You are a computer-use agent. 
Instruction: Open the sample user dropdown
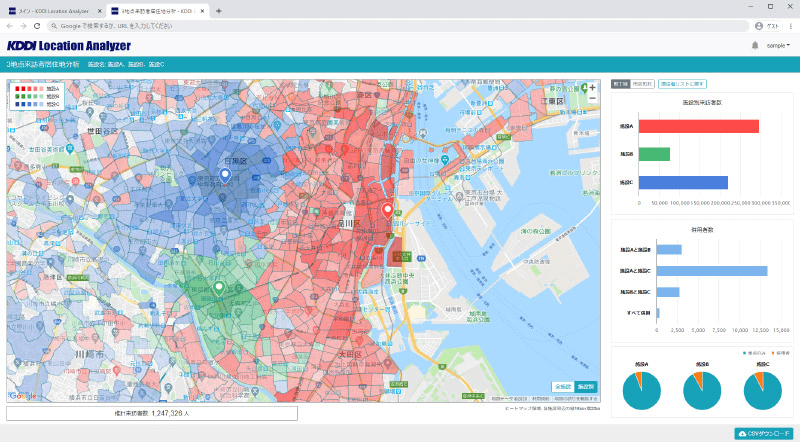pyautogui.click(x=778, y=45)
